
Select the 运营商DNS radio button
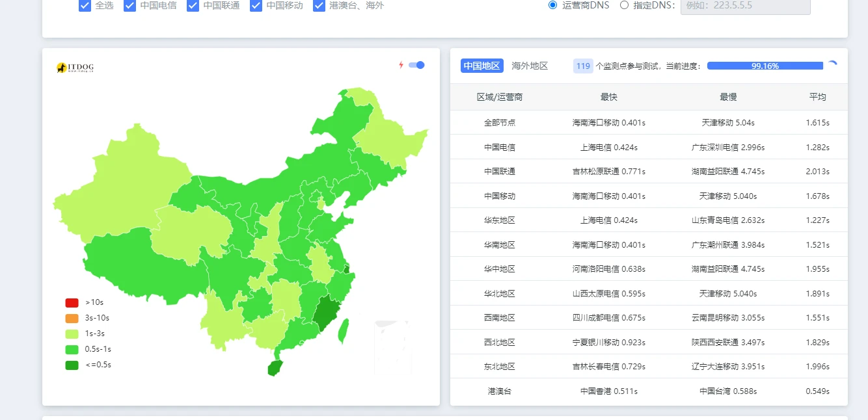[x=553, y=5]
